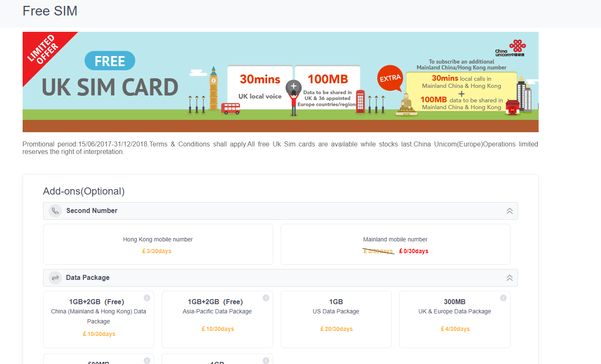Open info icon on UK & Europe Data Package
Image resolution: width=601 pixels, height=364 pixels.
click(503, 298)
